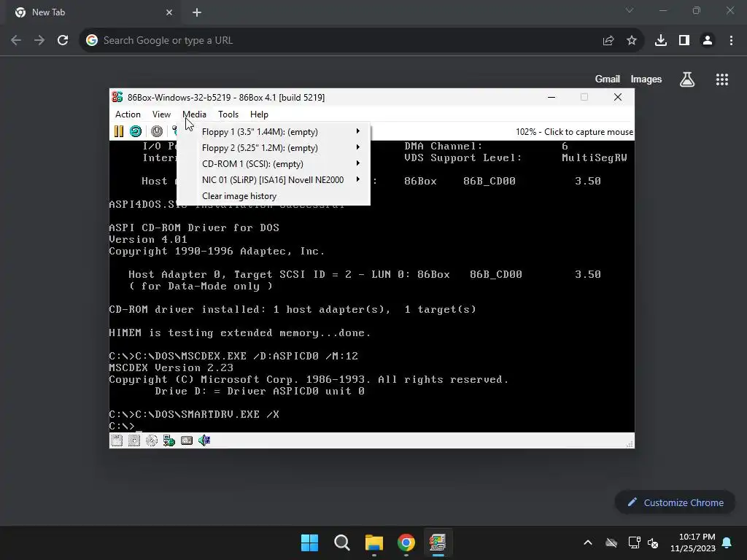Screen dimensions: 747x560
Task: Click the Chrome tab search chevron
Action: point(630,10)
